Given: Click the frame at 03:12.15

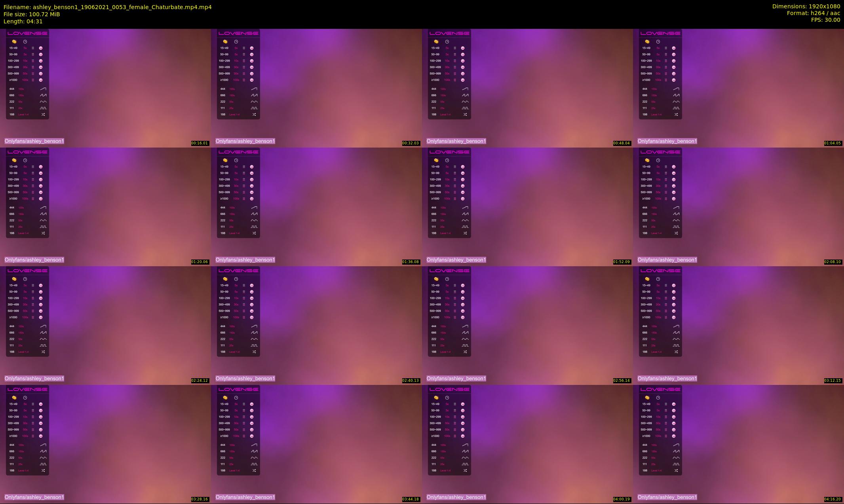Looking at the screenshot, I should pyautogui.click(x=738, y=325).
